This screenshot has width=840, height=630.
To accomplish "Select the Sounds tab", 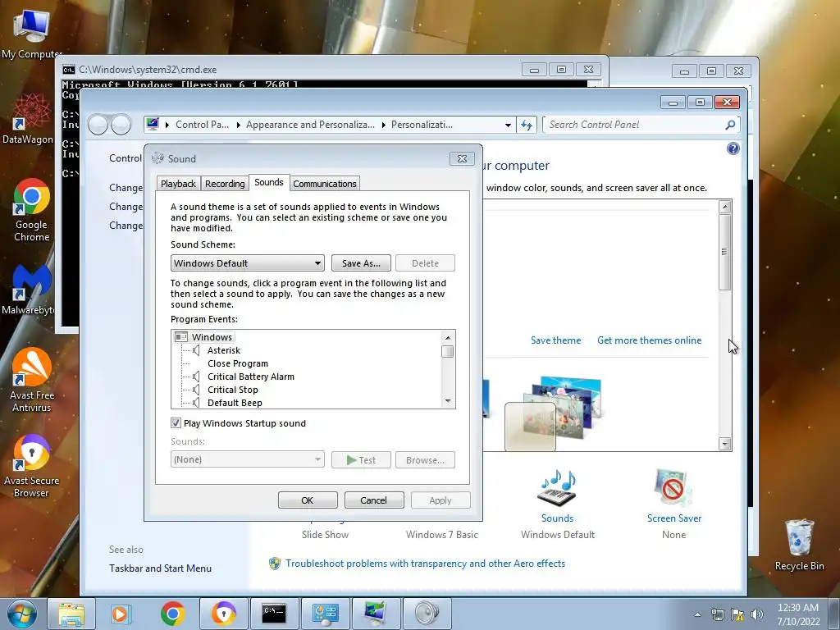I will (269, 182).
